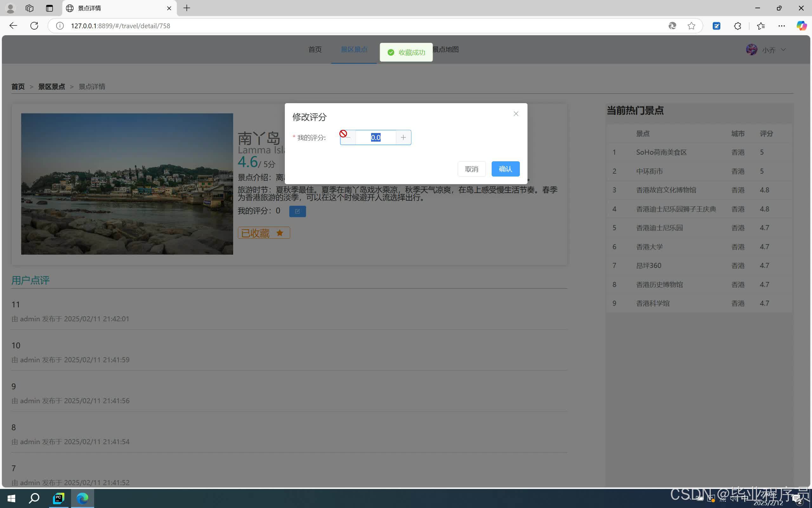This screenshot has width=812, height=508.
Task: Open the Copilot sidebar icon
Action: pos(802,26)
